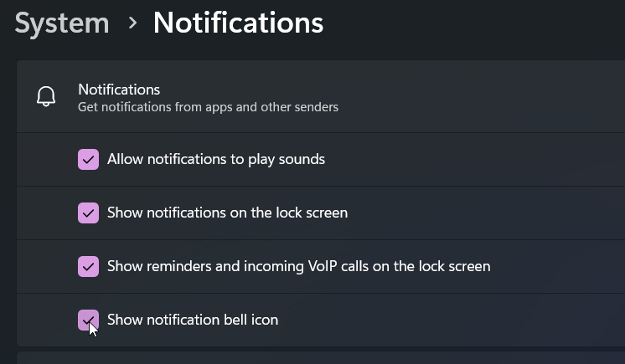The height and width of the screenshot is (364, 625).
Task: Click 'Show notifications on the lock screen' label
Action: click(227, 213)
